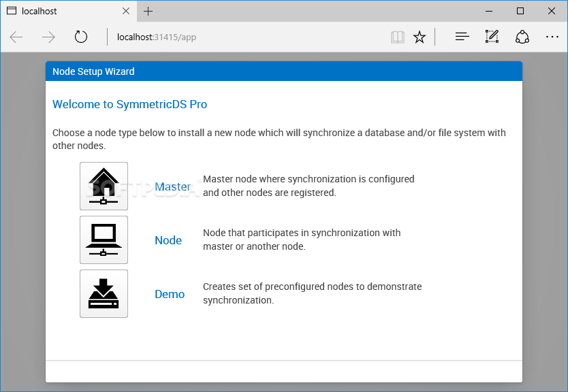Click the Master node description text
This screenshot has width=568, height=392.
(x=309, y=186)
